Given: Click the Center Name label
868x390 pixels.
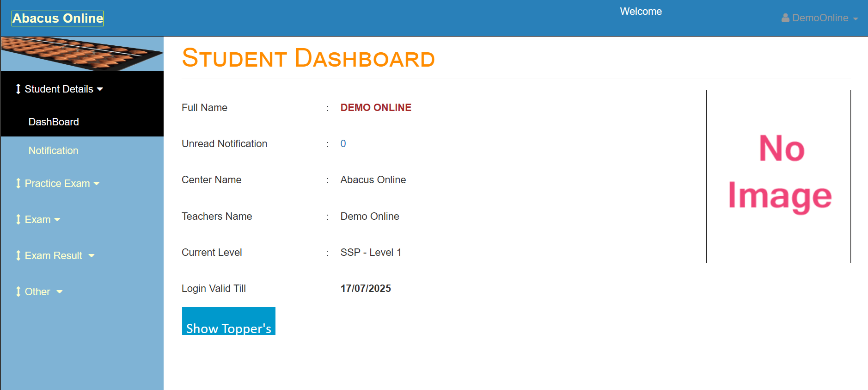Looking at the screenshot, I should point(211,180).
